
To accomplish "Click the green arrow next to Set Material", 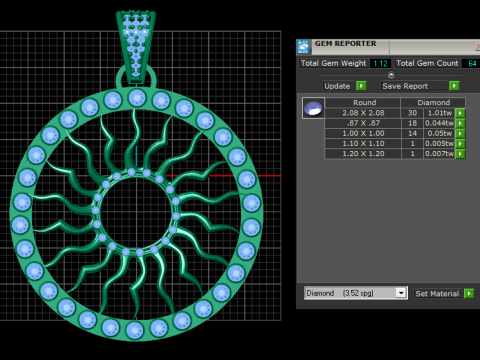I will click(x=469, y=293).
